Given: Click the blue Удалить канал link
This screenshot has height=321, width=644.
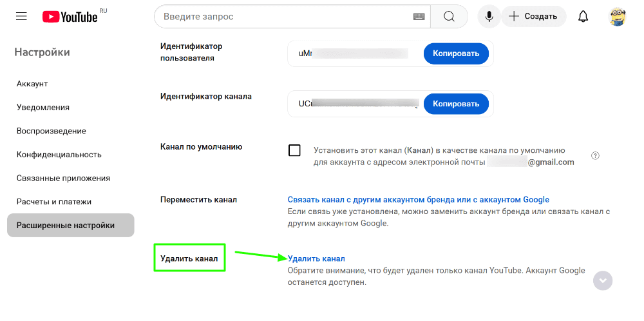Looking at the screenshot, I should 316,258.
